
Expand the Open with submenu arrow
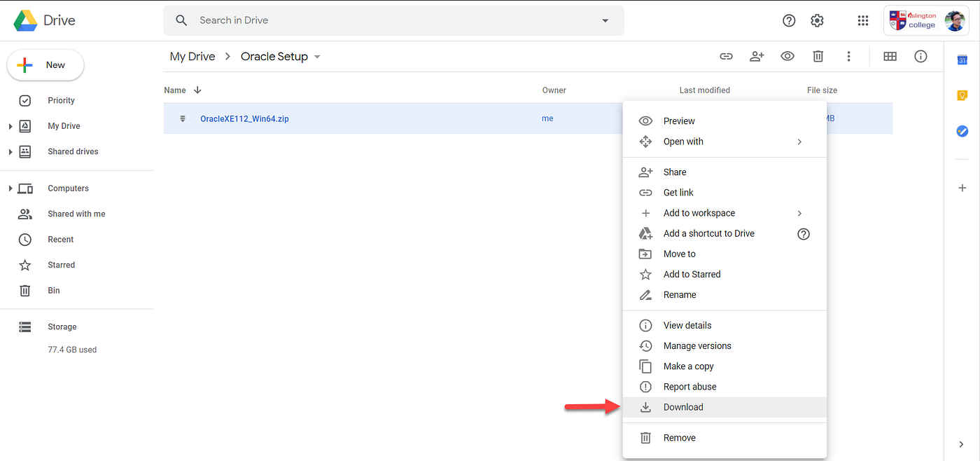[x=799, y=142]
